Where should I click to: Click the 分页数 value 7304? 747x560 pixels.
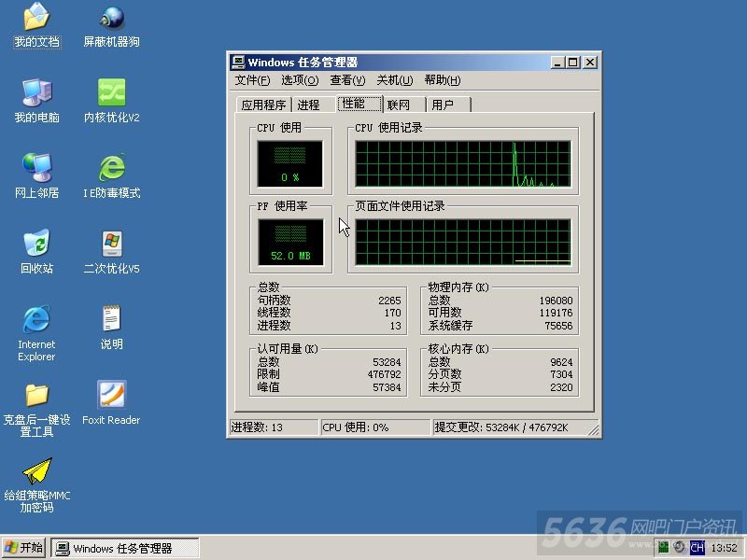(561, 374)
